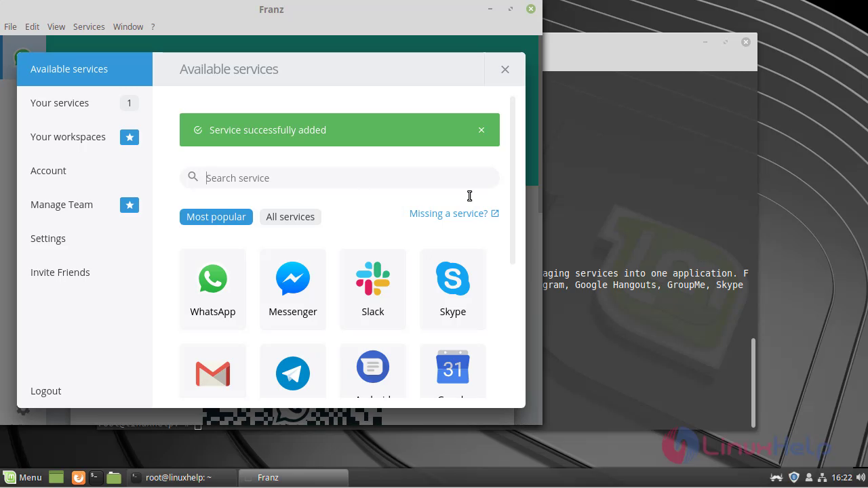
Task: Click the services count badge showing 1
Action: 130,103
